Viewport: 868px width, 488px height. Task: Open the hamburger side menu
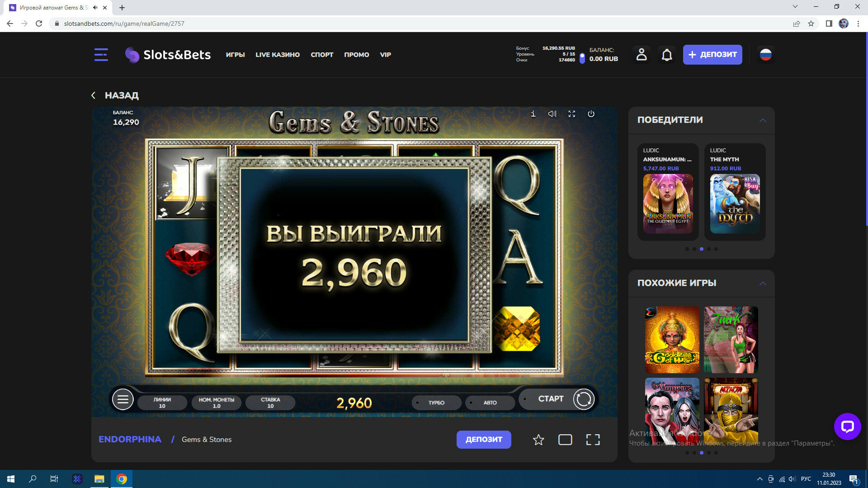coord(101,55)
